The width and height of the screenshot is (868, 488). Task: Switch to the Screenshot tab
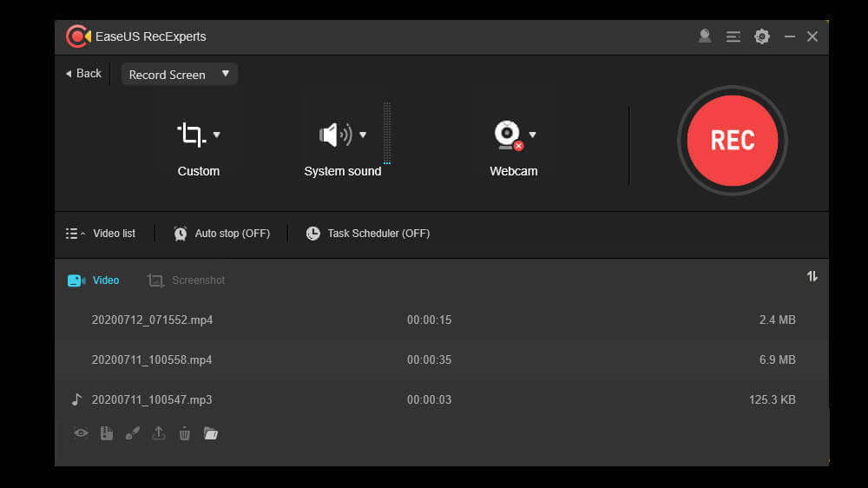click(186, 280)
